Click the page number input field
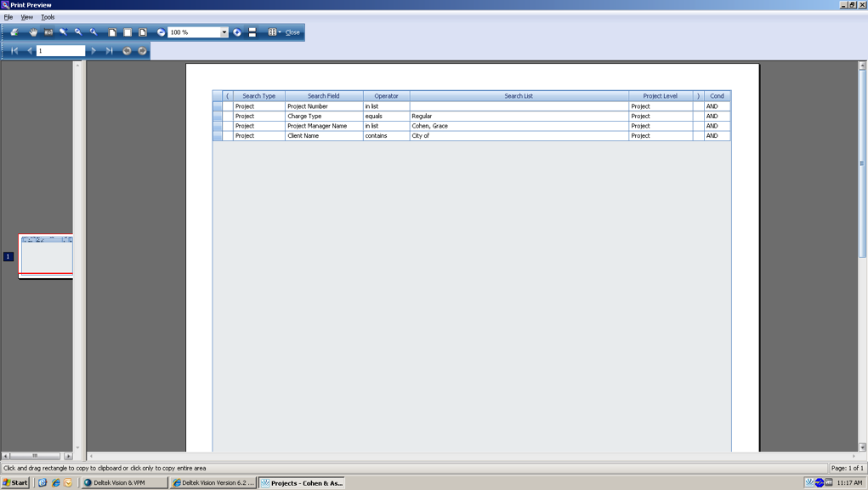The height and width of the screenshot is (490, 868). 60,51
